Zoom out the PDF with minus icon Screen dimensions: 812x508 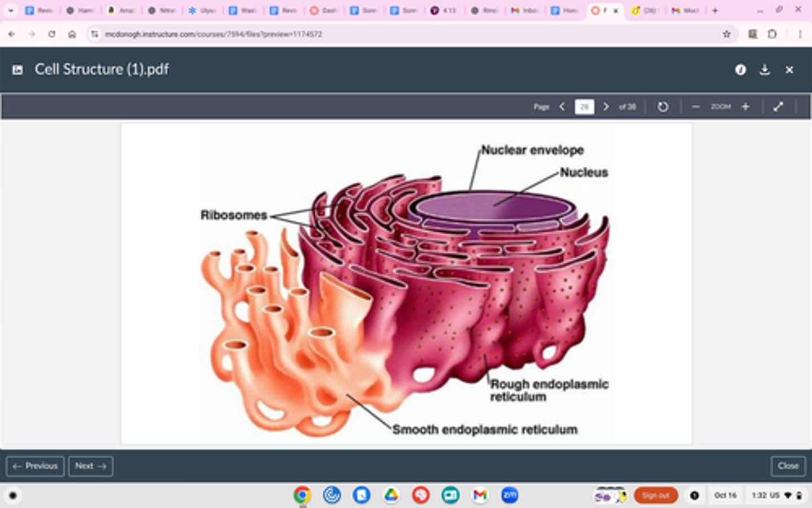(696, 107)
